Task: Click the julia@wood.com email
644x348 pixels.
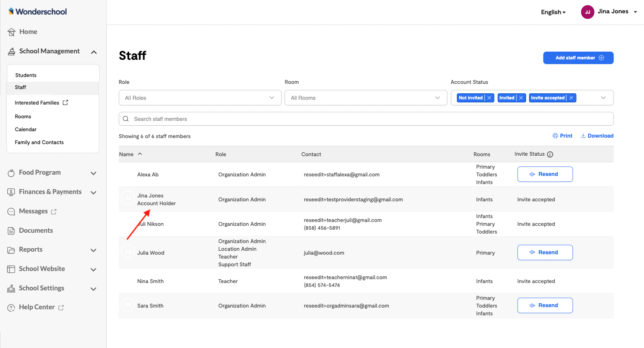Action: [x=324, y=253]
